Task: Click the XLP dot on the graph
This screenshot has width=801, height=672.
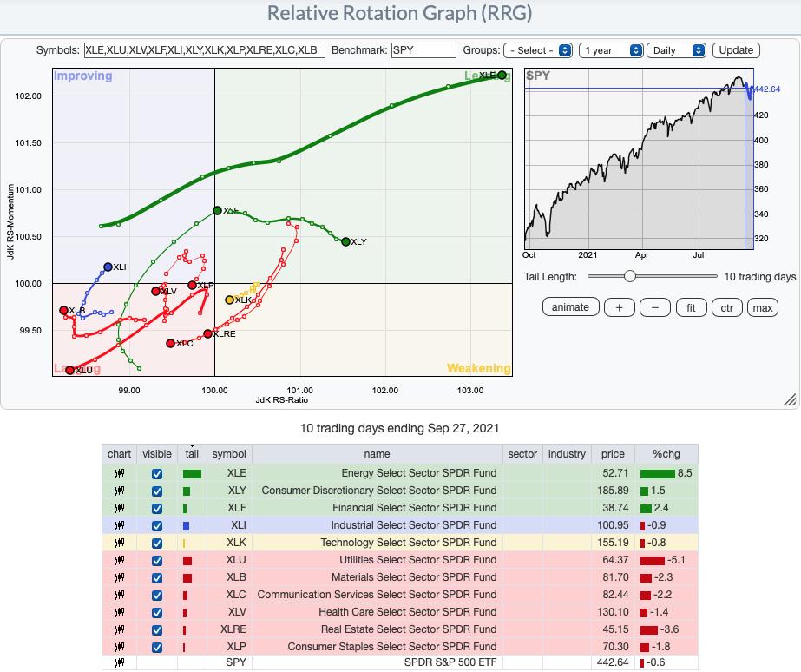Action: click(192, 285)
